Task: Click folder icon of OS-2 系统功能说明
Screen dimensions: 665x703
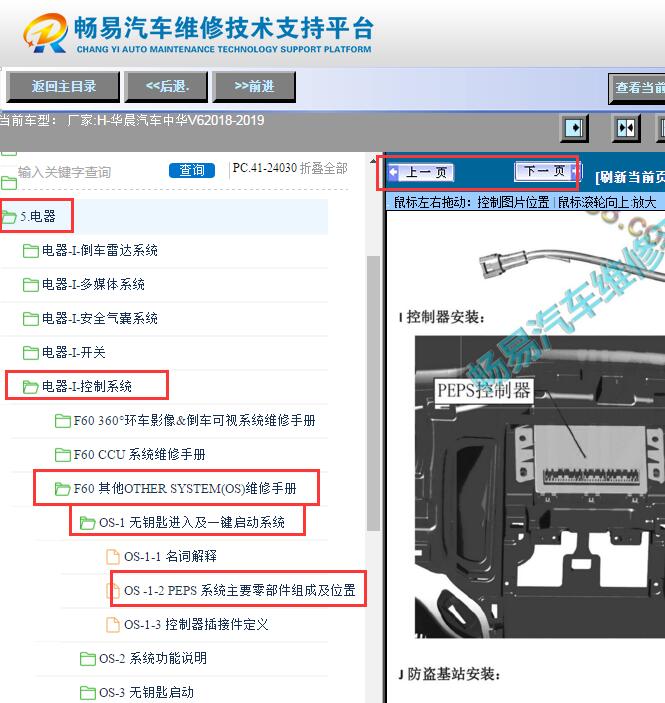Action: [87, 659]
